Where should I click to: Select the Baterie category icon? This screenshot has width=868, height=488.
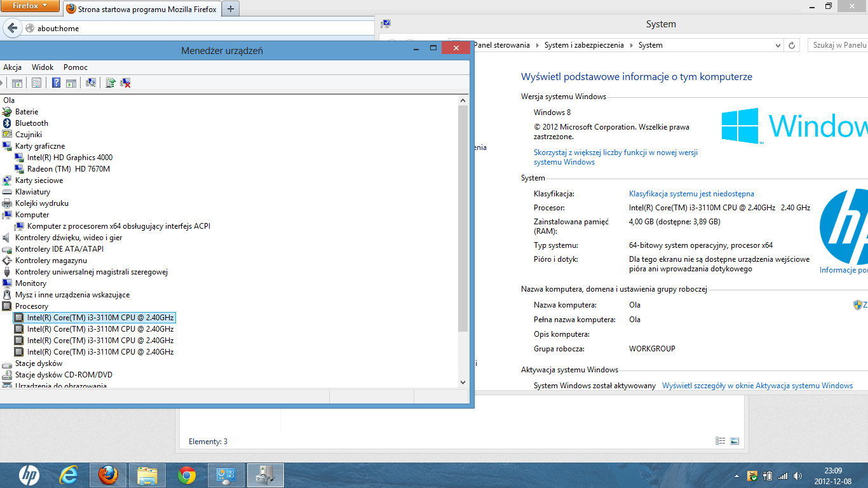(7, 112)
